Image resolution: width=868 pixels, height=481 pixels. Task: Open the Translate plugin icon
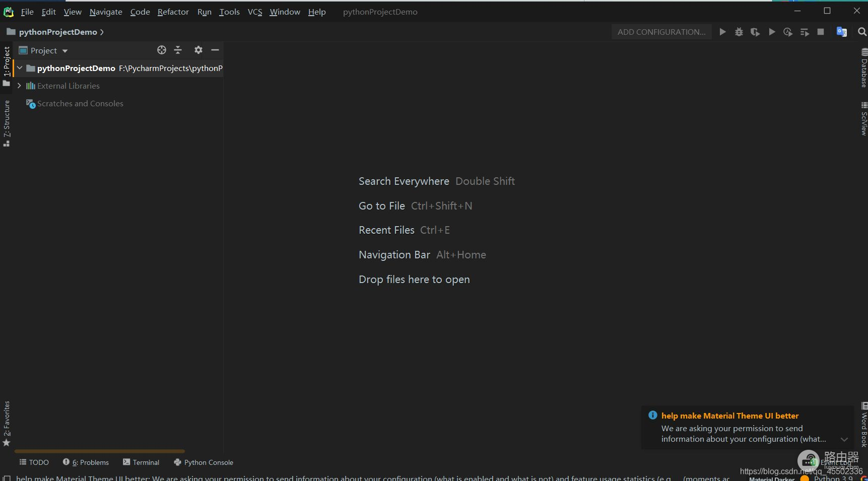coord(841,32)
